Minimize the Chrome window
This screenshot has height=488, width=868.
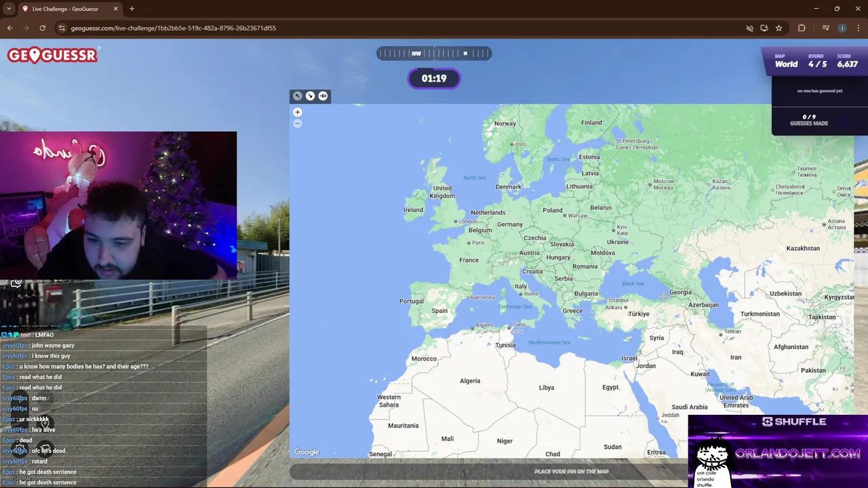(x=816, y=9)
